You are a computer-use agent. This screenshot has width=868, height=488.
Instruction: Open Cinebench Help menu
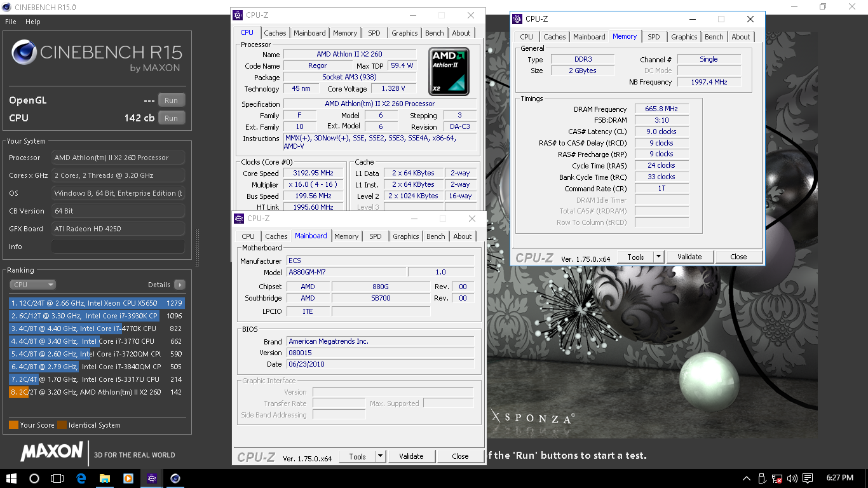coord(33,22)
